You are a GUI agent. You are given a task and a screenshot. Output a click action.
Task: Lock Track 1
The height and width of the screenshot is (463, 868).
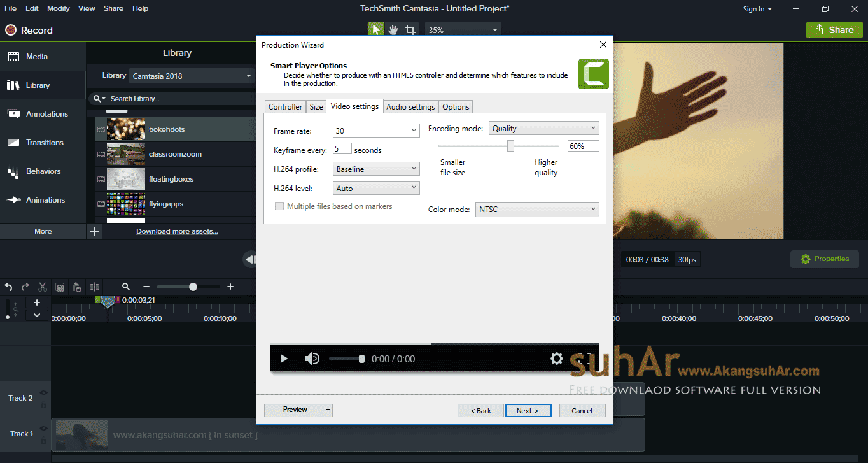coord(43,441)
